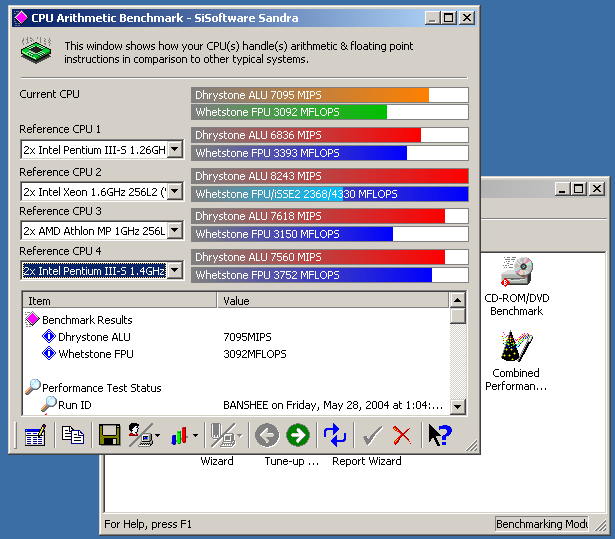Image resolution: width=615 pixels, height=539 pixels.
Task: Open the dropdown arrow beside the chart icon
Action: [x=195, y=435]
